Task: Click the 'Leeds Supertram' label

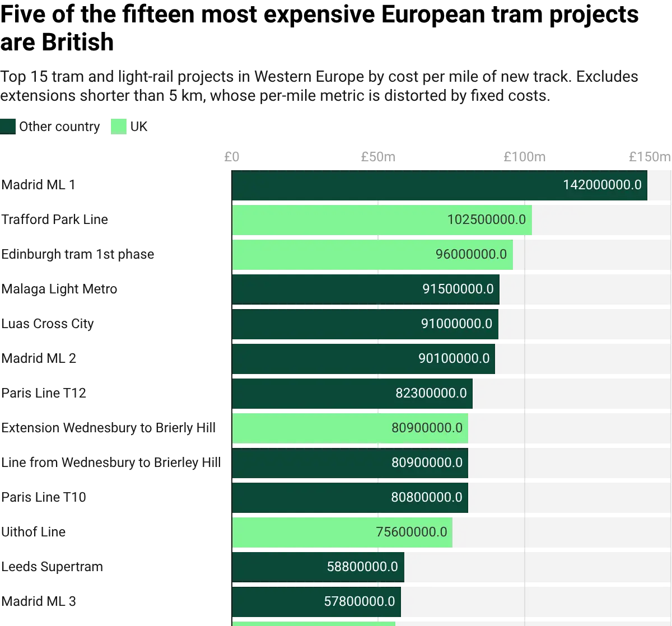Action: [x=52, y=567]
